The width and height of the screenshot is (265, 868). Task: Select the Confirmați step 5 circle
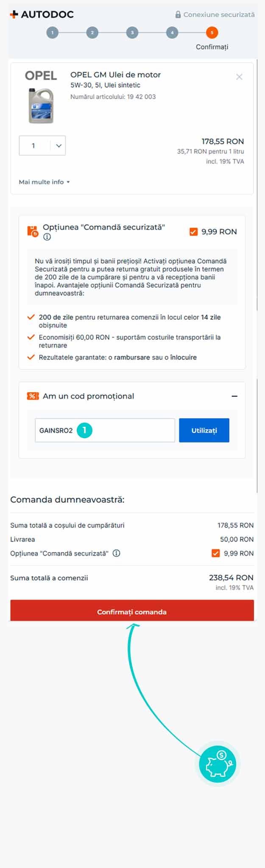[x=212, y=33]
